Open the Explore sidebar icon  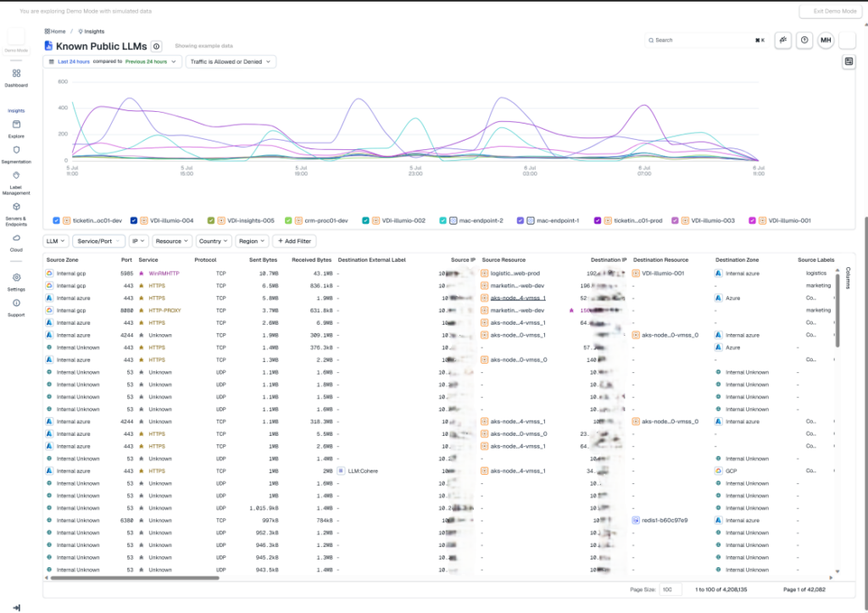click(16, 125)
